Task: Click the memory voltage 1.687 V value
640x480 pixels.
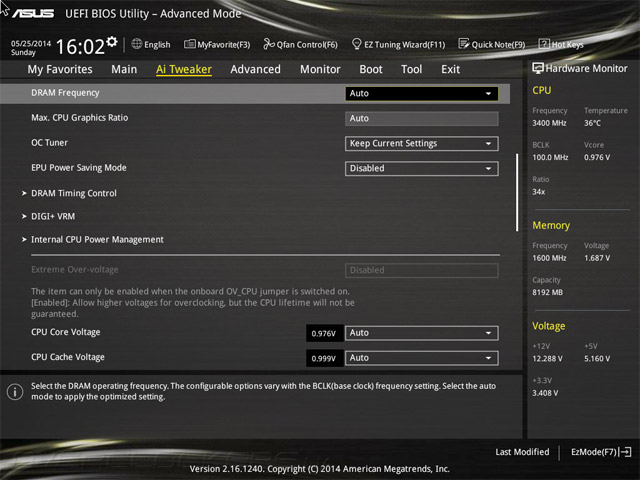Action: point(597,258)
